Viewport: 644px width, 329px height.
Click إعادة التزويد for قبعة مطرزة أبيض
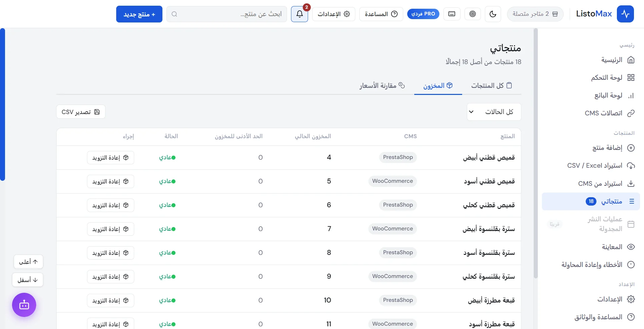[111, 300]
